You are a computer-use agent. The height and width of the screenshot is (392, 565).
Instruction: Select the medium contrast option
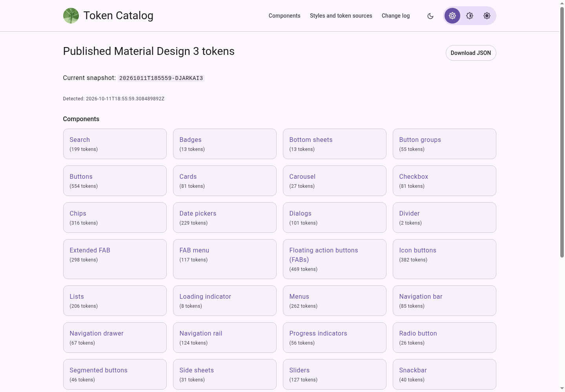(470, 16)
